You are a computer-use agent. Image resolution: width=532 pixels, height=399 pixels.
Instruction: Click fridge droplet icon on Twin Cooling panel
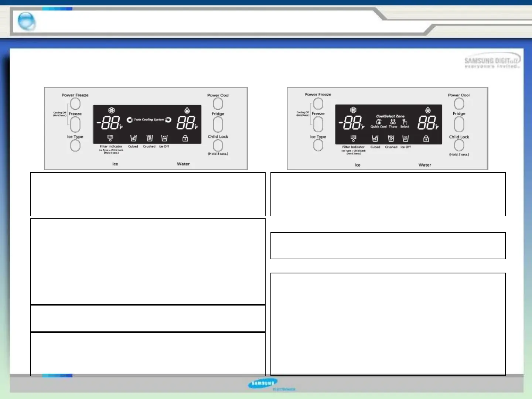[x=187, y=110]
